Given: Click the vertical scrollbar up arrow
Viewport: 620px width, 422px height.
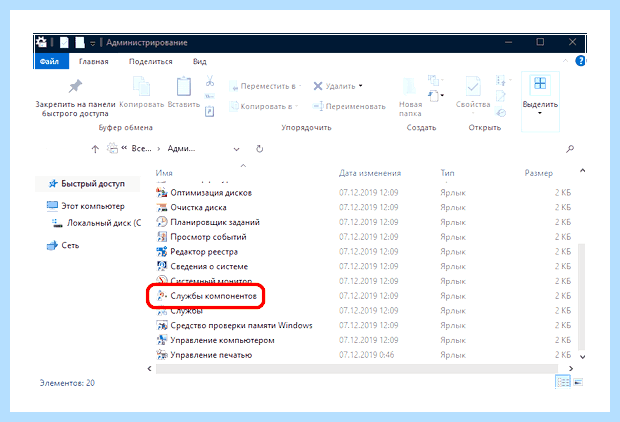Looking at the screenshot, I should pyautogui.click(x=582, y=170).
